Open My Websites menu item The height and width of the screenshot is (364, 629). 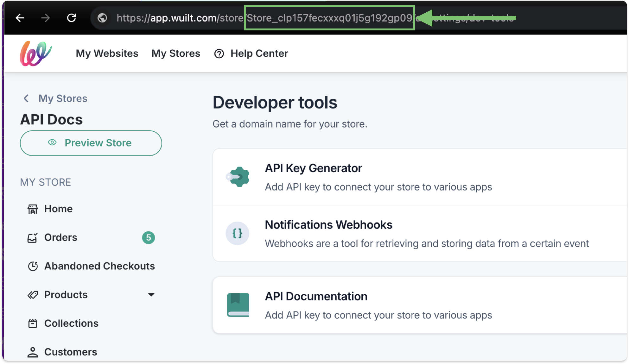pyautogui.click(x=107, y=53)
